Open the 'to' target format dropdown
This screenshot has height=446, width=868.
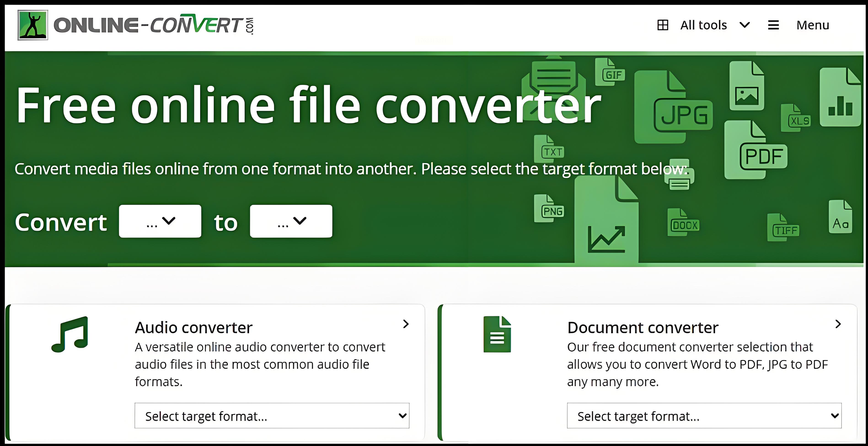[x=291, y=221]
